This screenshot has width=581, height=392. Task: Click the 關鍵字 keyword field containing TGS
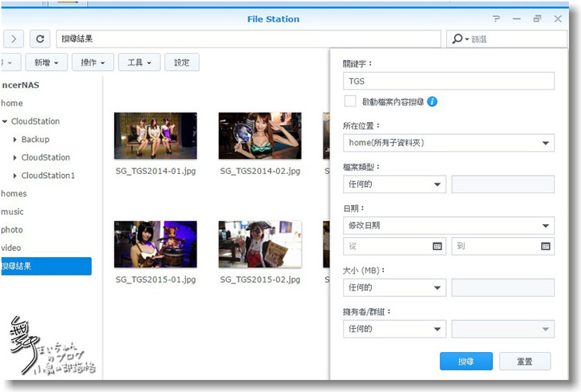coord(448,81)
